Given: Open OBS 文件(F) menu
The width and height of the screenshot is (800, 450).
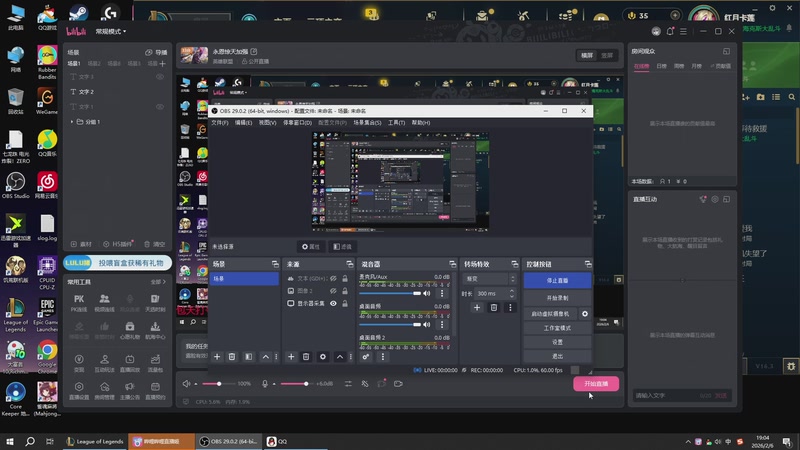Looking at the screenshot, I should point(220,123).
